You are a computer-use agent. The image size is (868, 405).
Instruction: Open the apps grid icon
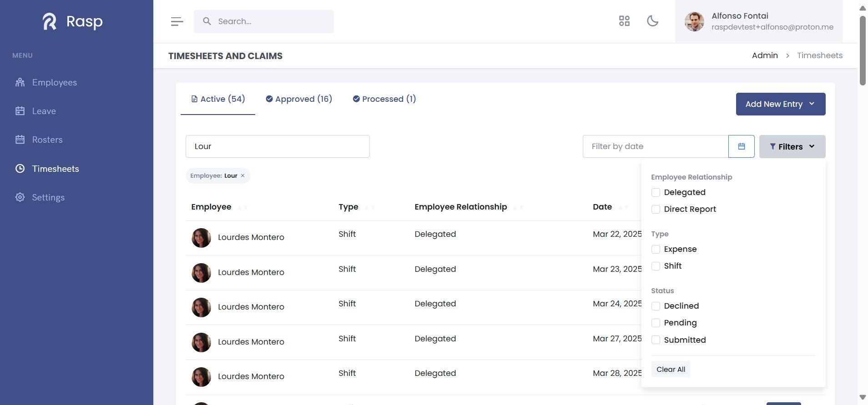624,21
